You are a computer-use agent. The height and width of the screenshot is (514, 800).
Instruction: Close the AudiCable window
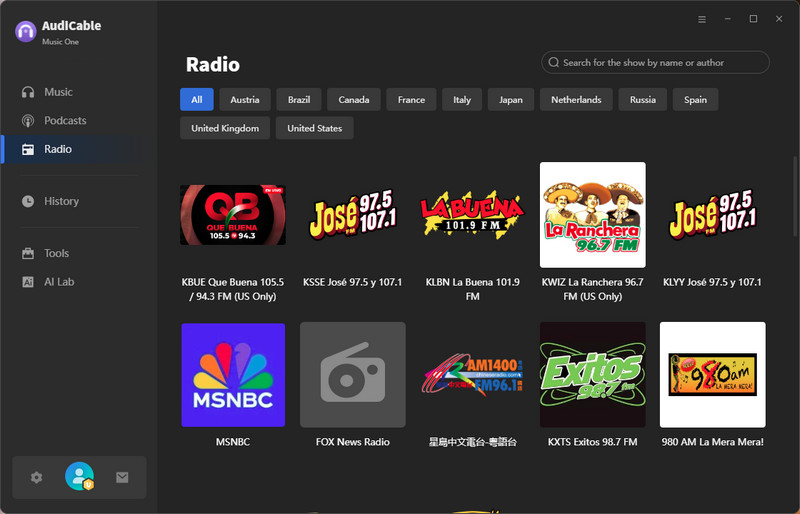pyautogui.click(x=779, y=19)
